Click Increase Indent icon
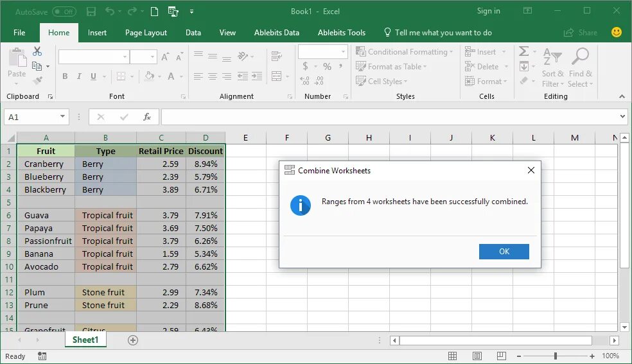This screenshot has height=364, width=632. pos(257,76)
